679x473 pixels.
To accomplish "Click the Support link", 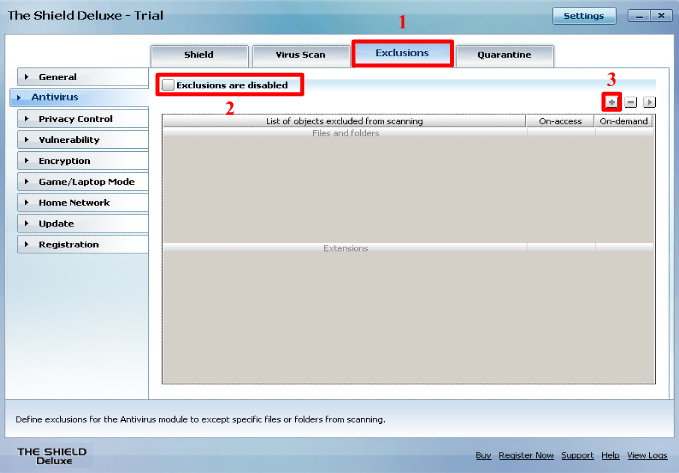I will click(578, 455).
